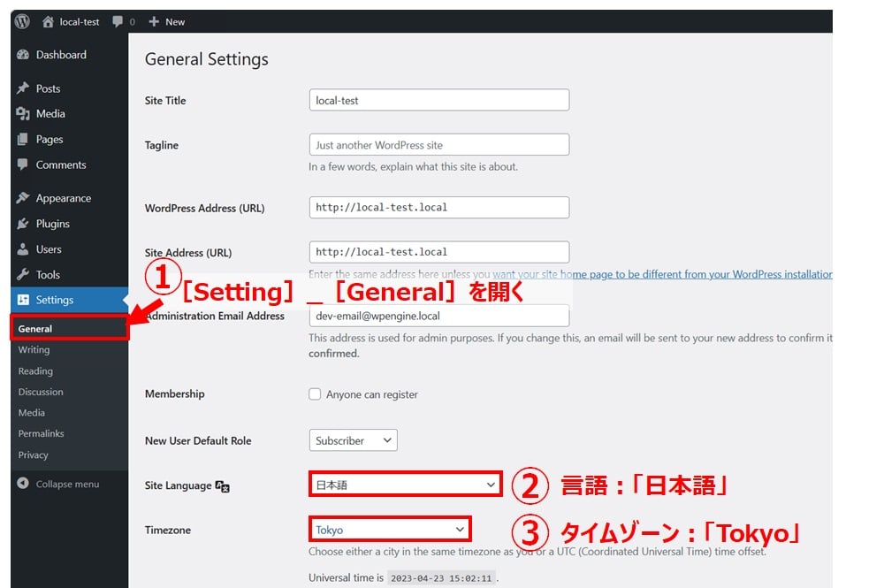Follow the home page different from installation link
This screenshot has width=884, height=588.
(662, 274)
